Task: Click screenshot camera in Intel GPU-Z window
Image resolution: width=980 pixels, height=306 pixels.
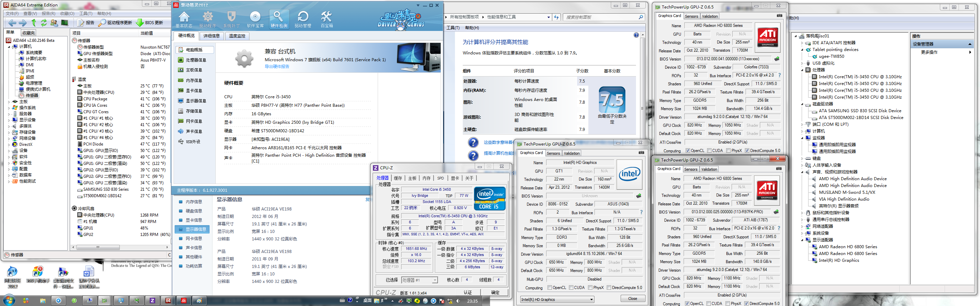Action: [641, 153]
